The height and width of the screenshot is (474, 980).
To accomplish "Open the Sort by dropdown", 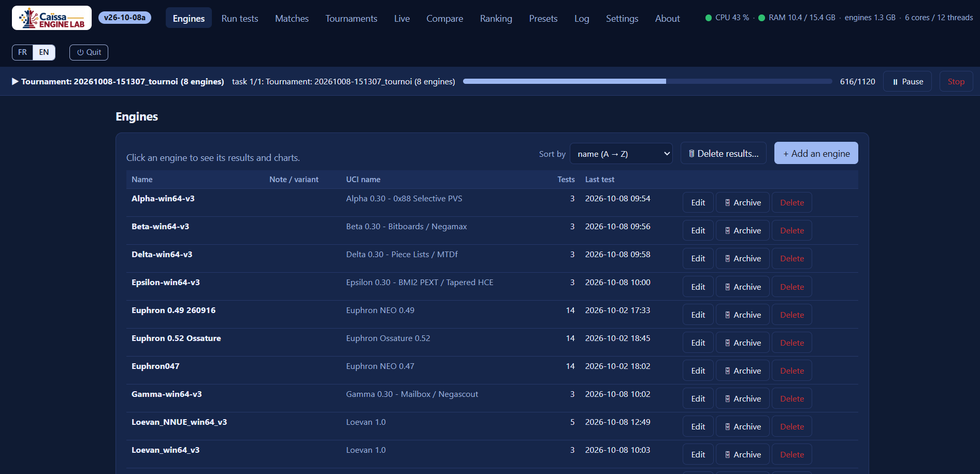I will (x=621, y=154).
